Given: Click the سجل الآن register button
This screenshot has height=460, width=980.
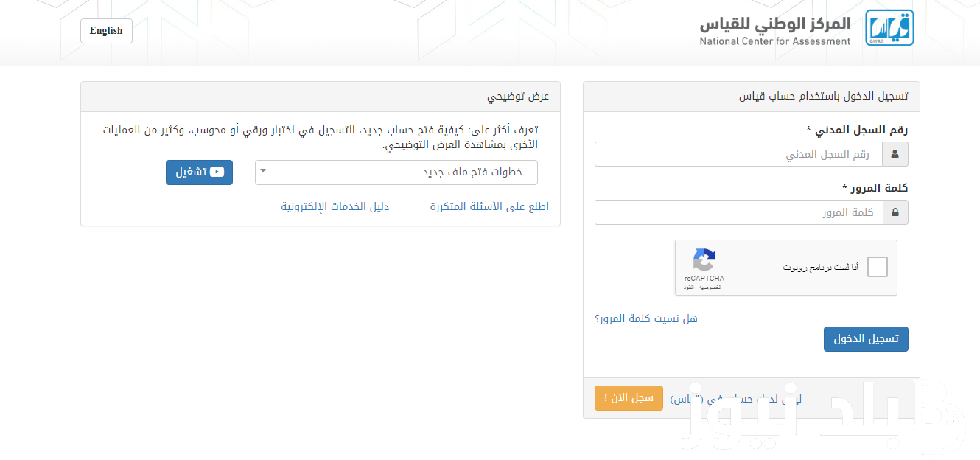Looking at the screenshot, I should [629, 398].
